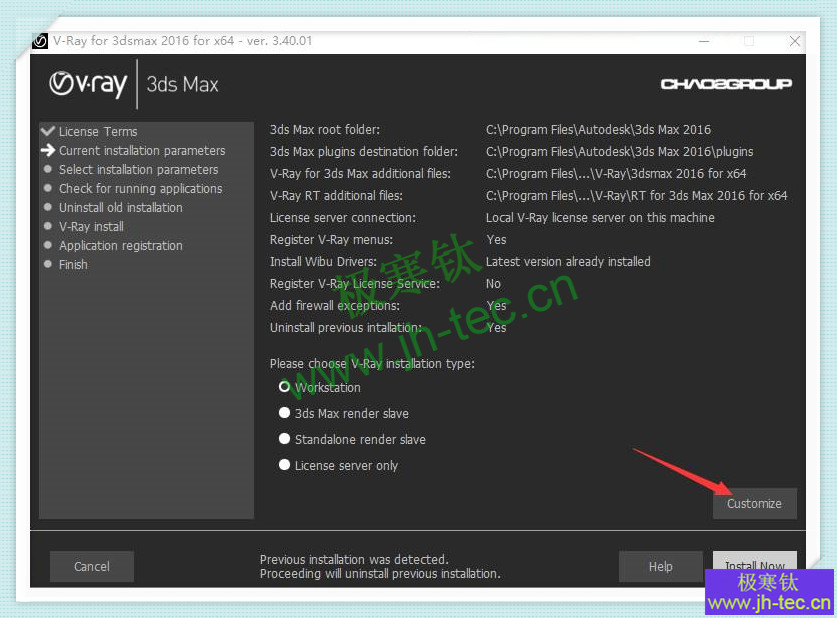Close the V-Ray installer window
The width and height of the screenshot is (837, 618).
[794, 41]
